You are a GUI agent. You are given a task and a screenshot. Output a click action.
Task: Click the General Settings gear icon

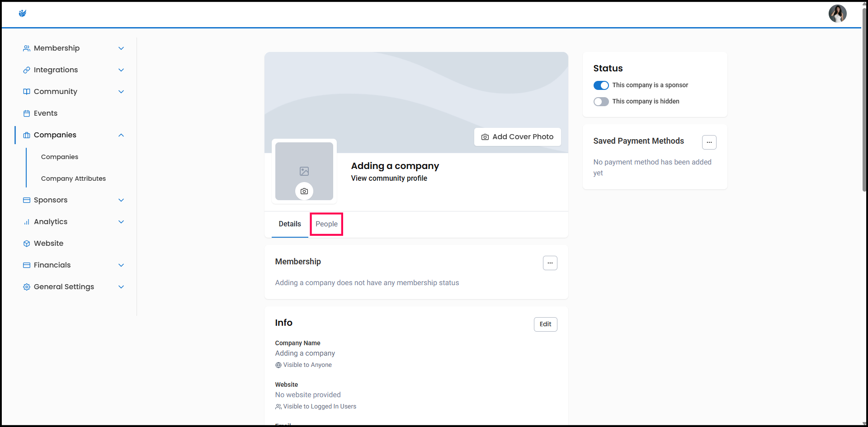click(27, 287)
